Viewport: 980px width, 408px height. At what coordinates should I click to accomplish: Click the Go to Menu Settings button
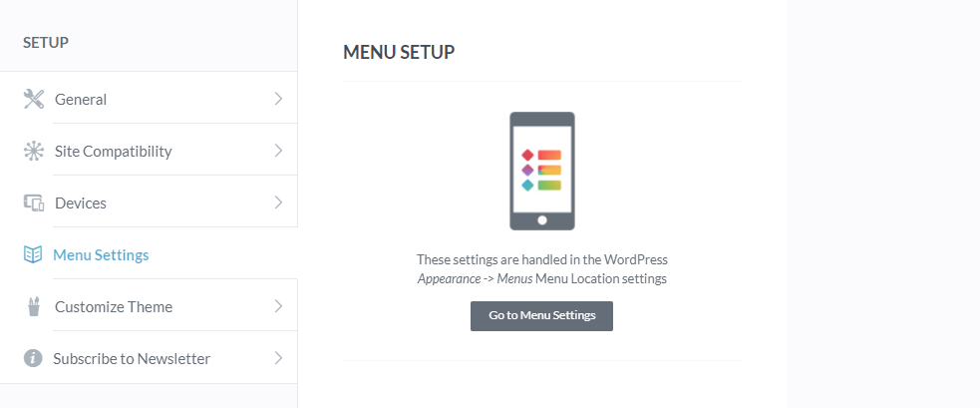click(x=542, y=316)
